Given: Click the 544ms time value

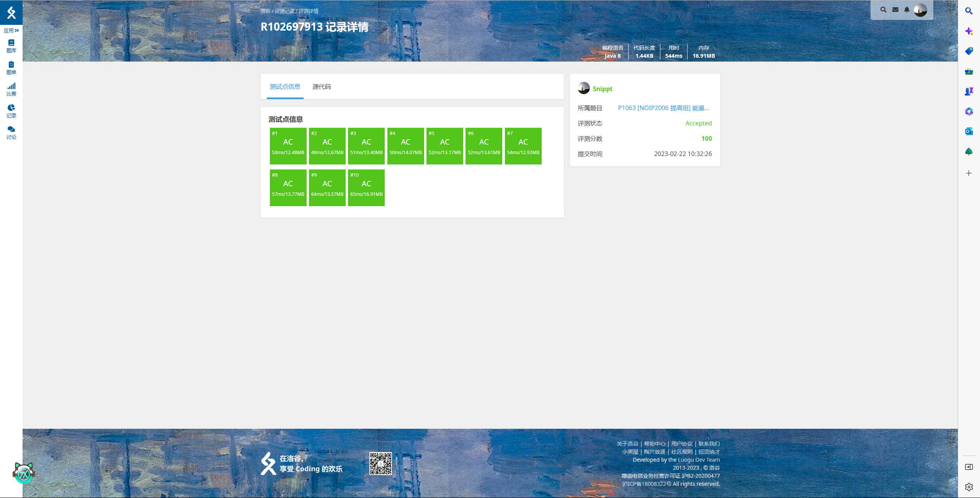Looking at the screenshot, I should [674, 56].
